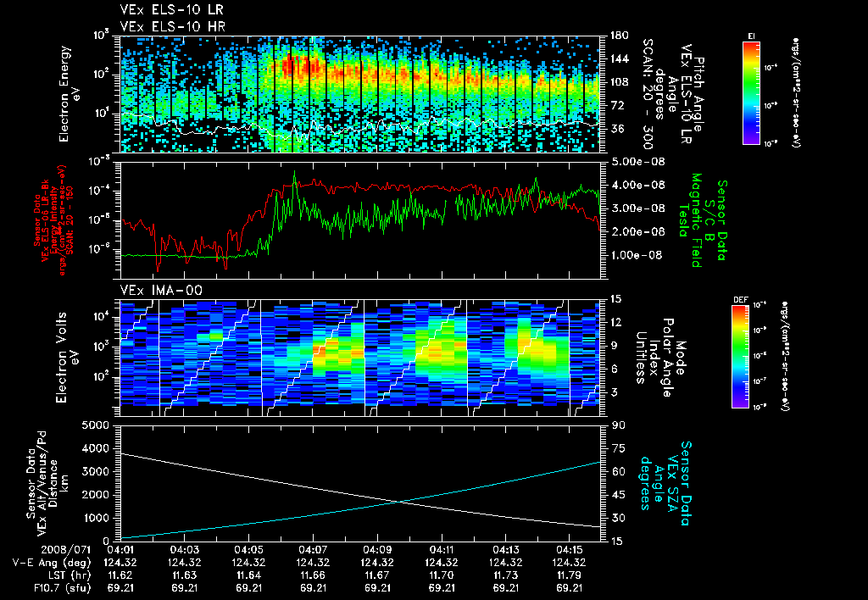
Task: Click the date label '2008/071'
Action: pyautogui.click(x=66, y=550)
